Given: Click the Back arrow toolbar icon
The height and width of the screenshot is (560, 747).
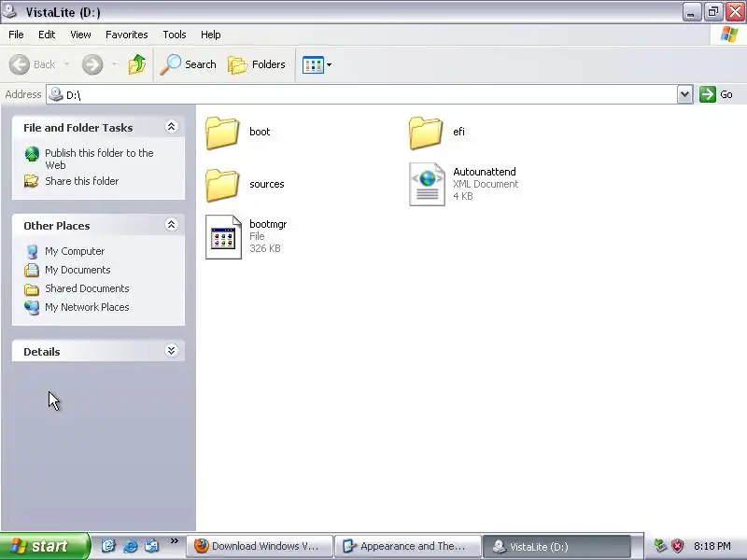Looking at the screenshot, I should coord(20,64).
